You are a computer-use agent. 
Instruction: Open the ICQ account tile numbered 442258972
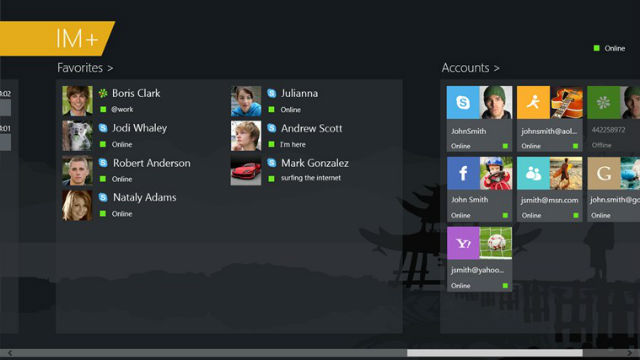[x=613, y=119]
